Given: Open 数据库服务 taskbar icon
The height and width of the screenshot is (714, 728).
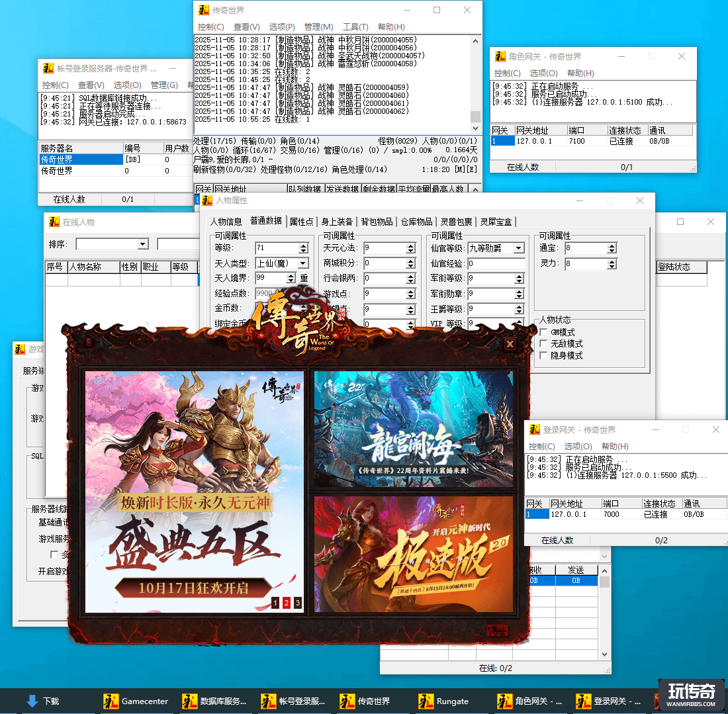Looking at the screenshot, I should click(x=214, y=701).
